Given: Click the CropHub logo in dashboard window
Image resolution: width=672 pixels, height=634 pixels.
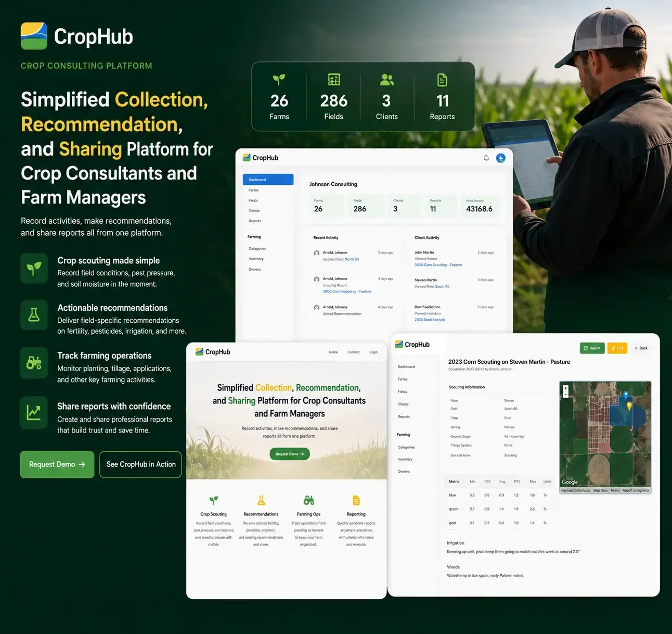Looking at the screenshot, I should [x=261, y=158].
